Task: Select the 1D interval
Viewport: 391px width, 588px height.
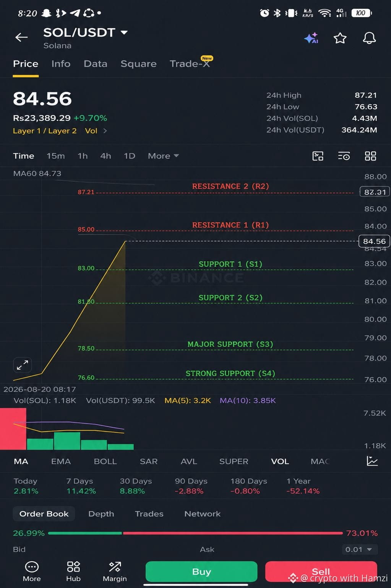Action: coord(130,156)
